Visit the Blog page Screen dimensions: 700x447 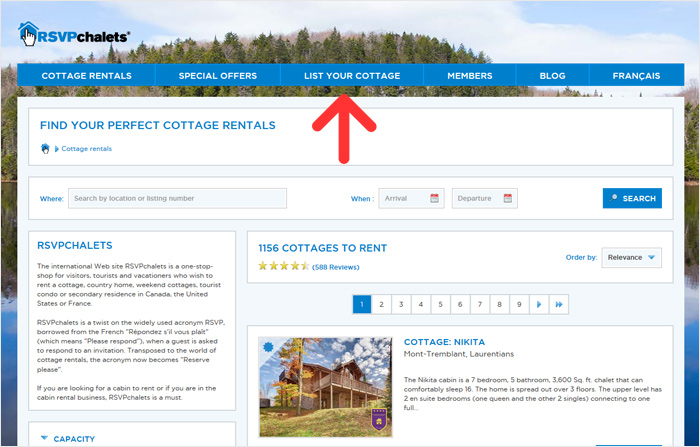tap(552, 75)
